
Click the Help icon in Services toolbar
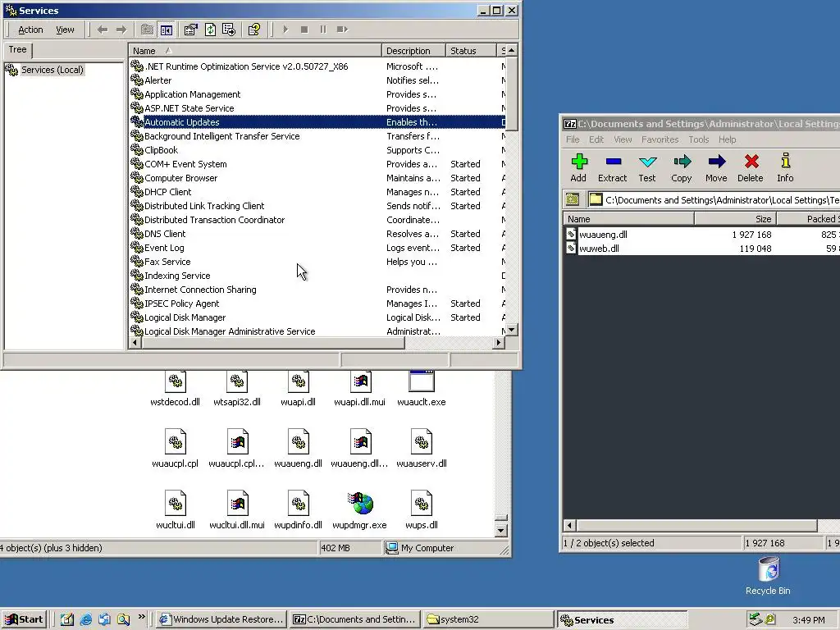(x=254, y=30)
